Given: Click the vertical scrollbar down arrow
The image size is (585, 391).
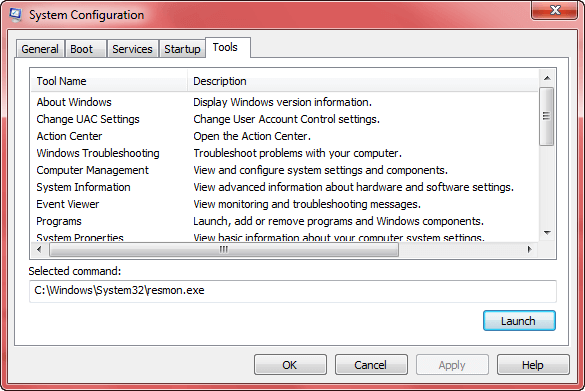Looking at the screenshot, I should tap(547, 233).
